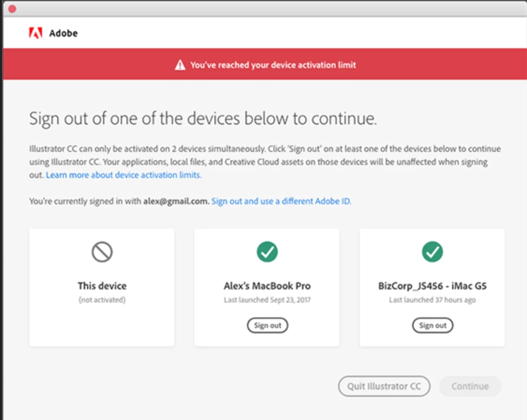Click the Continue button

coord(470,386)
